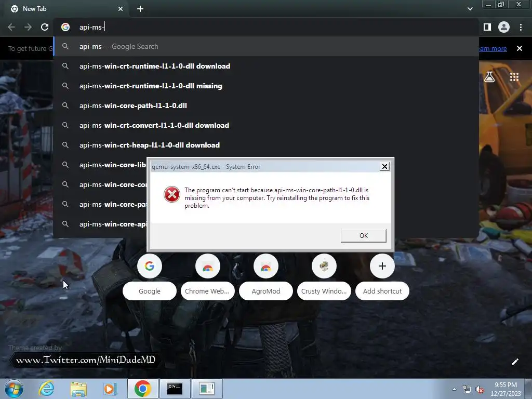Choose the api-ms-win-core-lib suggestion

[100, 165]
